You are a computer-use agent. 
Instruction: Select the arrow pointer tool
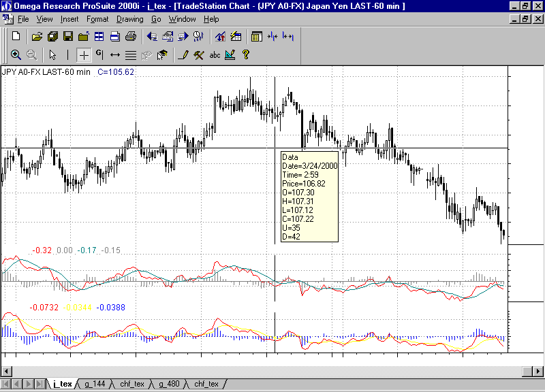(x=52, y=55)
